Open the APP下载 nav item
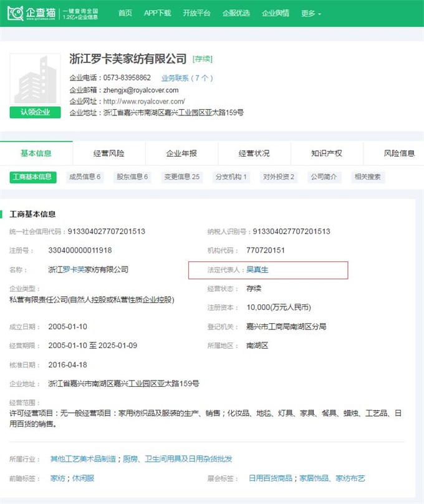The width and height of the screenshot is (424, 504). coord(157,13)
